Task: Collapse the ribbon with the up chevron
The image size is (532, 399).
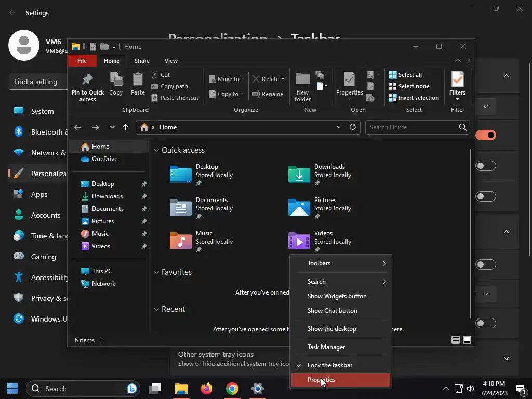Action: coord(457,60)
